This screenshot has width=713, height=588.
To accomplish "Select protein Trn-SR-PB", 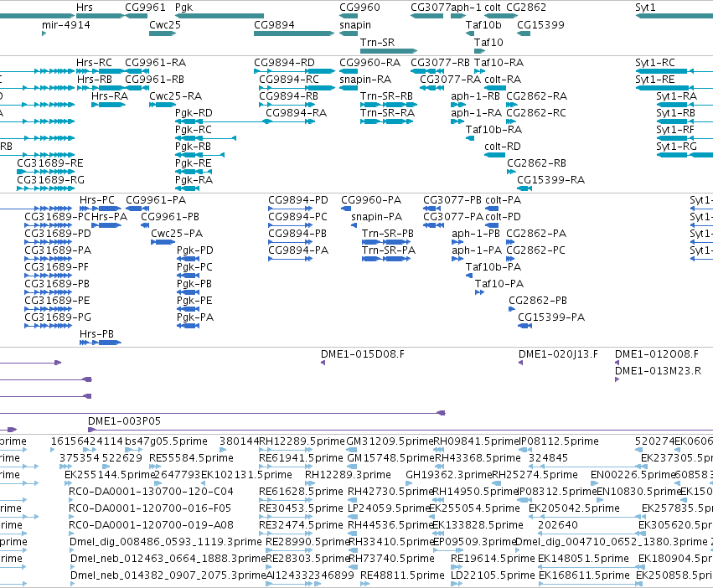I will [x=388, y=234].
